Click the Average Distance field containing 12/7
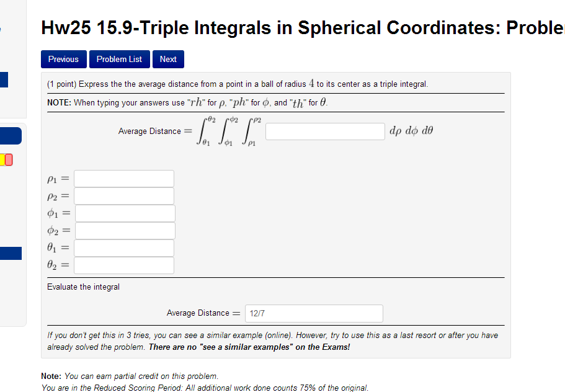Image resolution: width=565 pixels, height=392 pixels. 314,313
